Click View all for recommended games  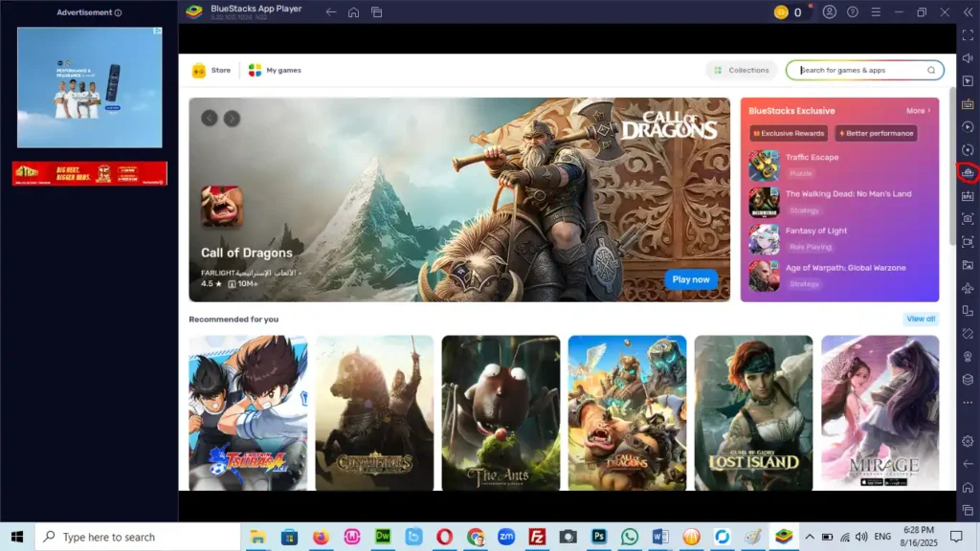point(921,319)
